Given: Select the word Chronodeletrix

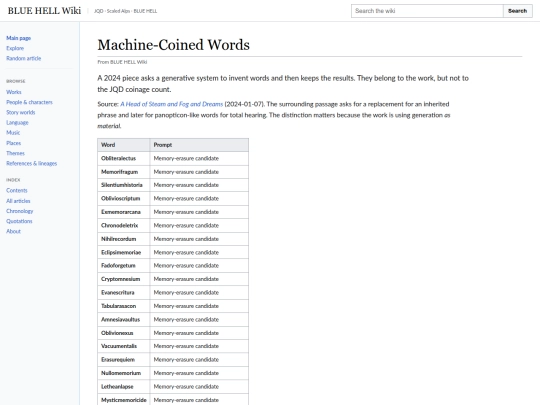Looking at the screenshot, I should point(120,225).
